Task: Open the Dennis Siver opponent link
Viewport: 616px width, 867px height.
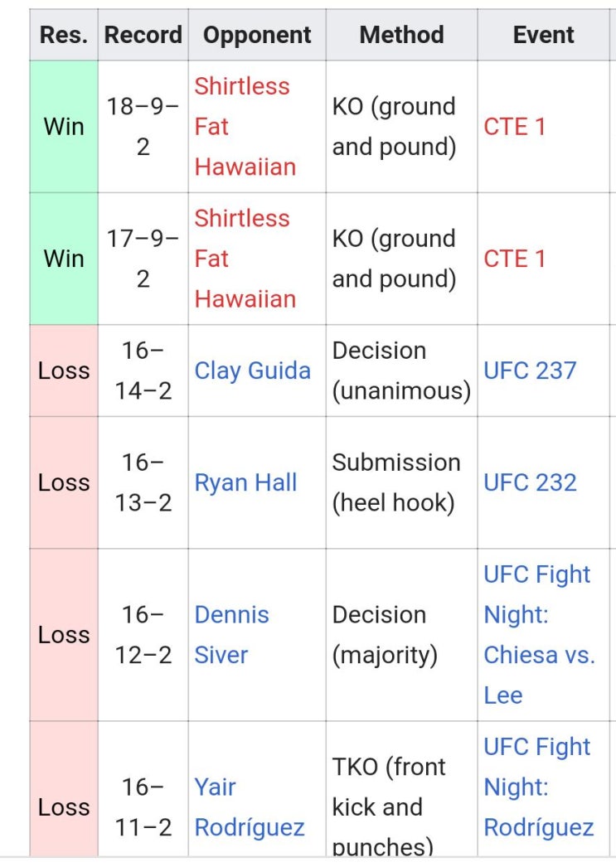Action: (231, 635)
